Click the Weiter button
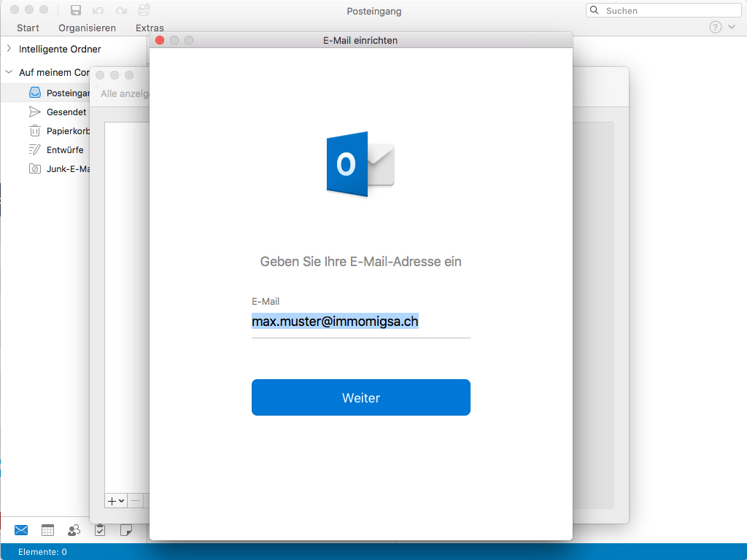Image resolution: width=747 pixels, height=560 pixels. pyautogui.click(x=360, y=397)
